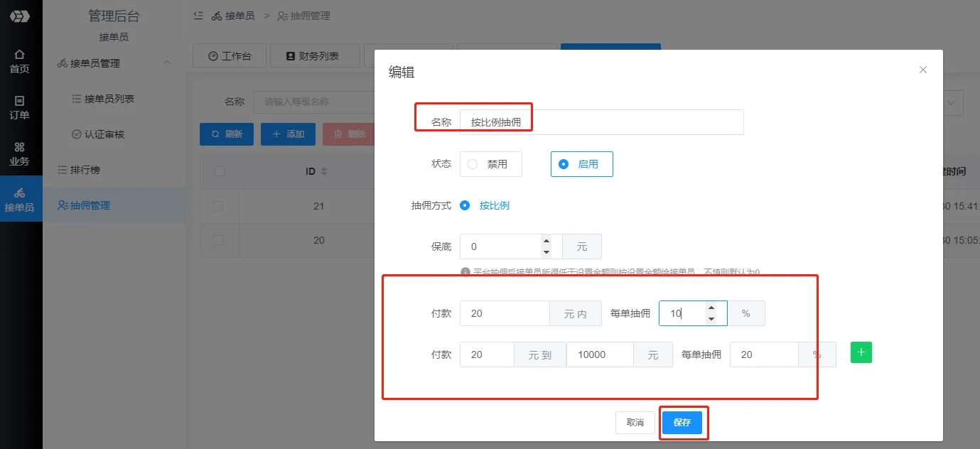
Task: Check the checkbox for row ID 21
Action: click(219, 206)
